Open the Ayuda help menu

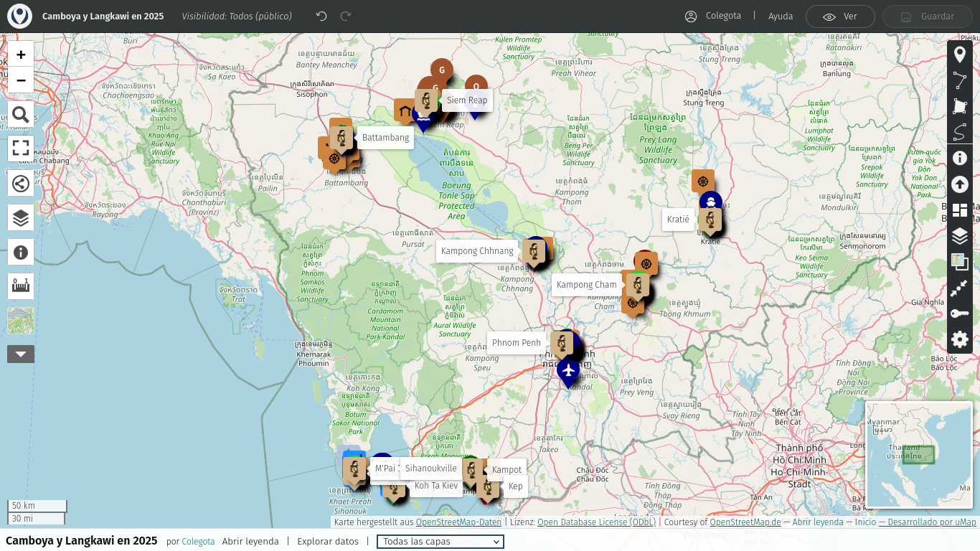tap(781, 17)
